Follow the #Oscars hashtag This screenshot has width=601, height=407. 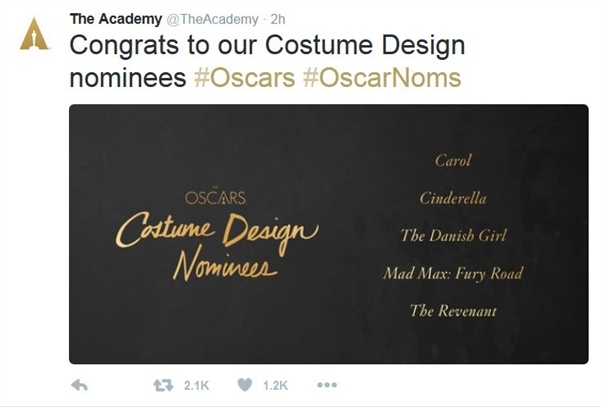point(244,78)
